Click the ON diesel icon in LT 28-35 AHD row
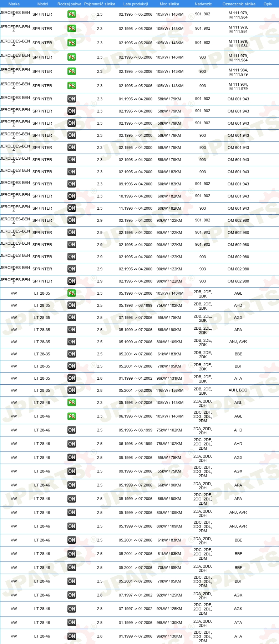279x644 pixels. (72, 305)
